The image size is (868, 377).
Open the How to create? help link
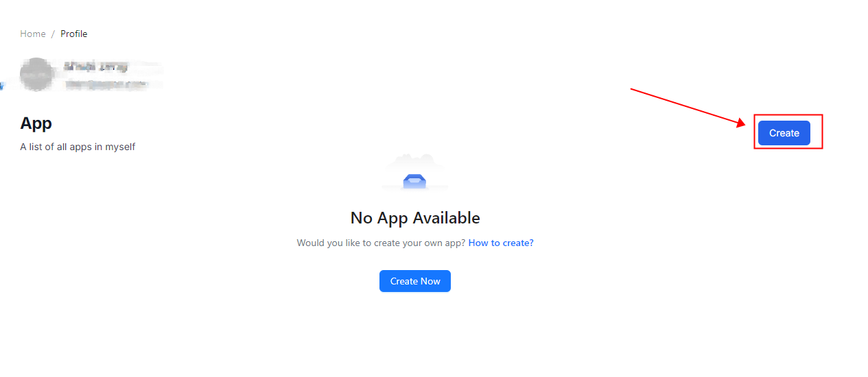pyautogui.click(x=501, y=243)
